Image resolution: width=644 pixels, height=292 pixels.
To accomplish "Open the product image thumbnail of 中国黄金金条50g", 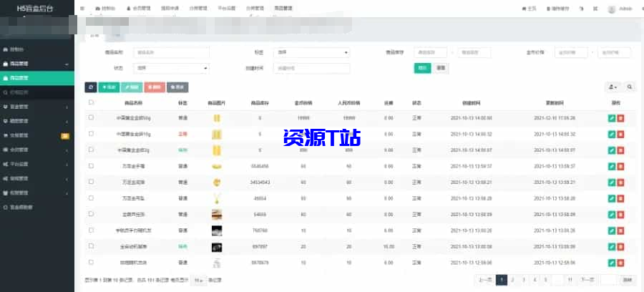I will tap(216, 118).
